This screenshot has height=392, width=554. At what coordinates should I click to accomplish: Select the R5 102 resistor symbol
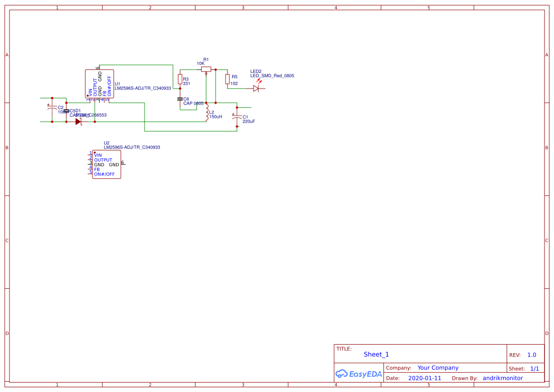point(227,79)
